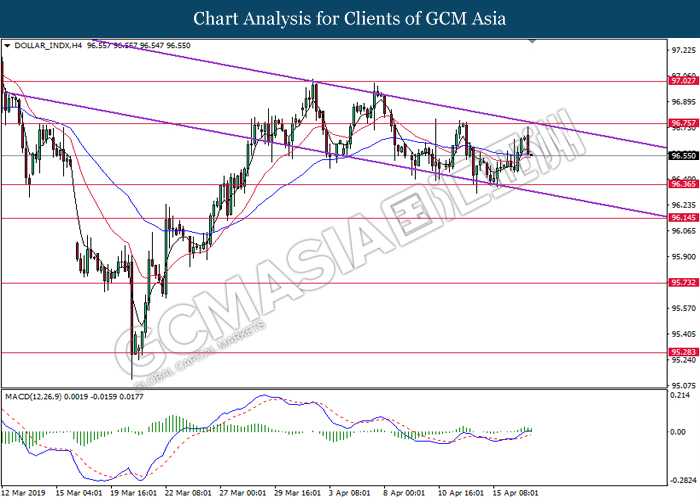Click the 95.732 horizontal line label
Viewport: 700px width, 500px height.
(683, 283)
